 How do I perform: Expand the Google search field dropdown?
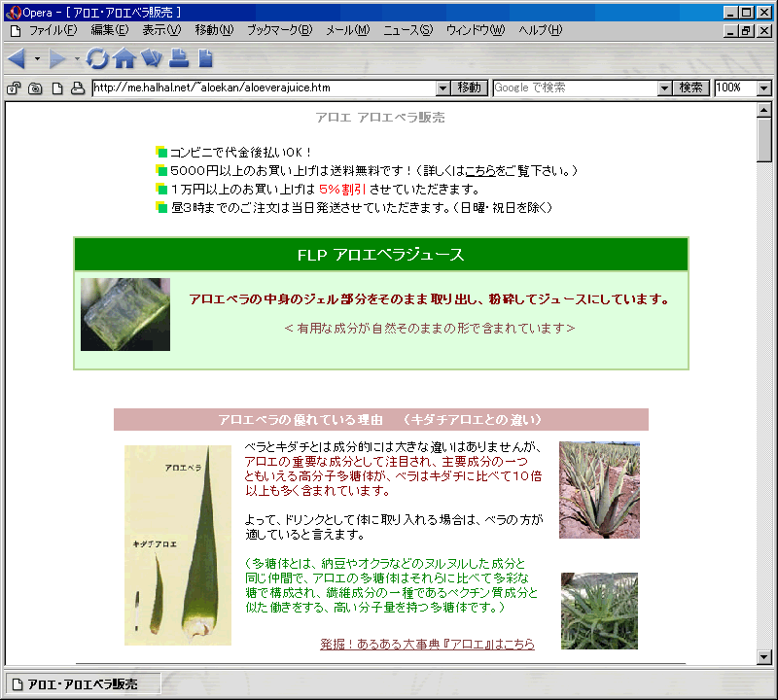click(665, 88)
